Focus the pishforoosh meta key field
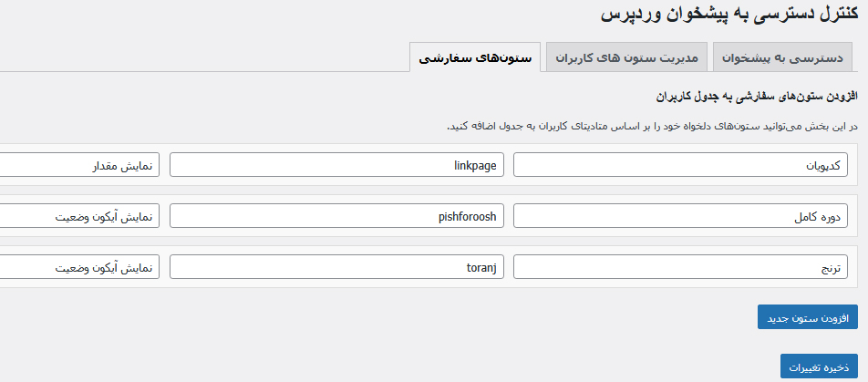 [x=337, y=216]
